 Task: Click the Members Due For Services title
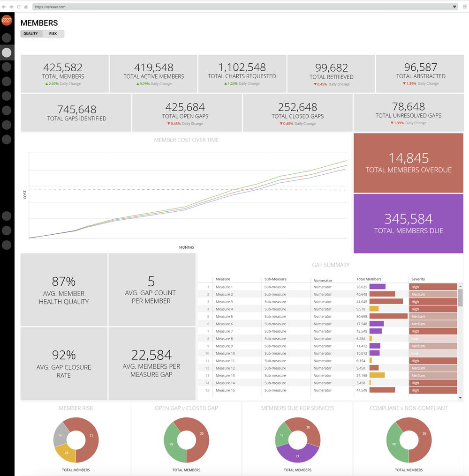pos(297,408)
